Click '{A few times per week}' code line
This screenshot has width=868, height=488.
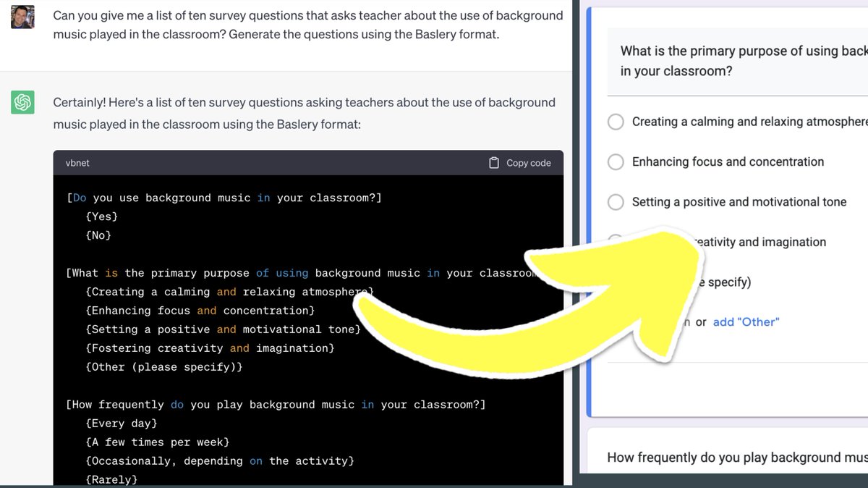(x=157, y=442)
